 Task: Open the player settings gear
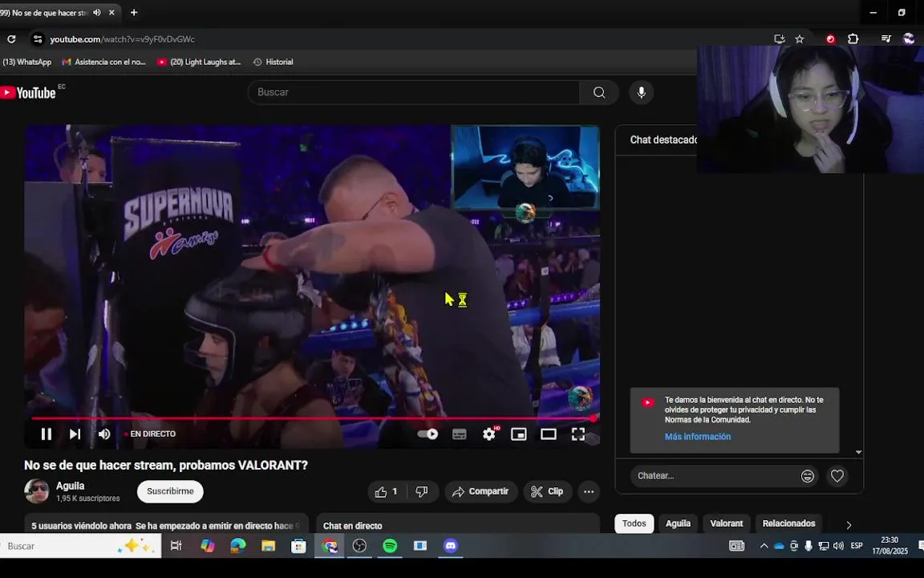coord(489,434)
